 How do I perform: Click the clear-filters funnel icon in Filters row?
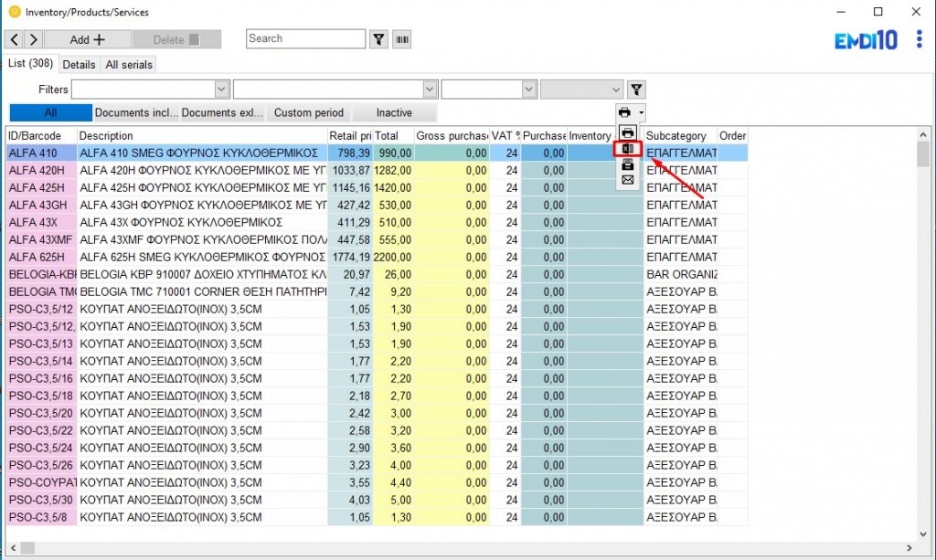[x=636, y=90]
